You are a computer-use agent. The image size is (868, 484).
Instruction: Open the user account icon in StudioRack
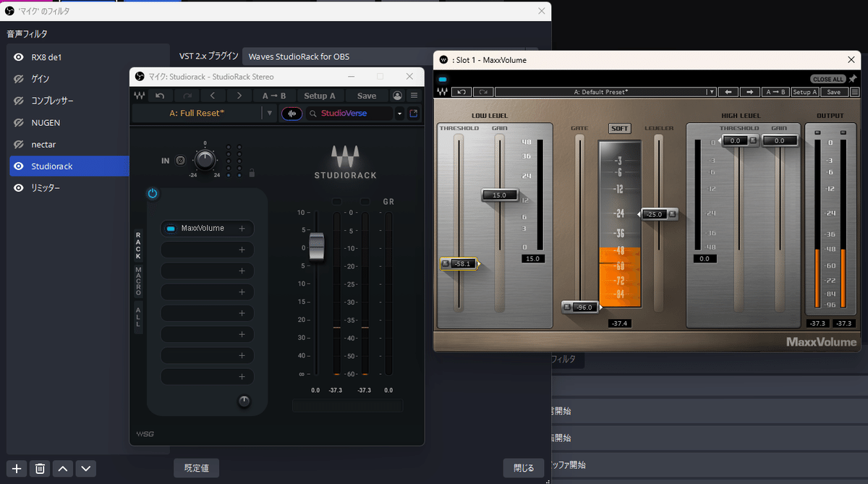coord(398,95)
